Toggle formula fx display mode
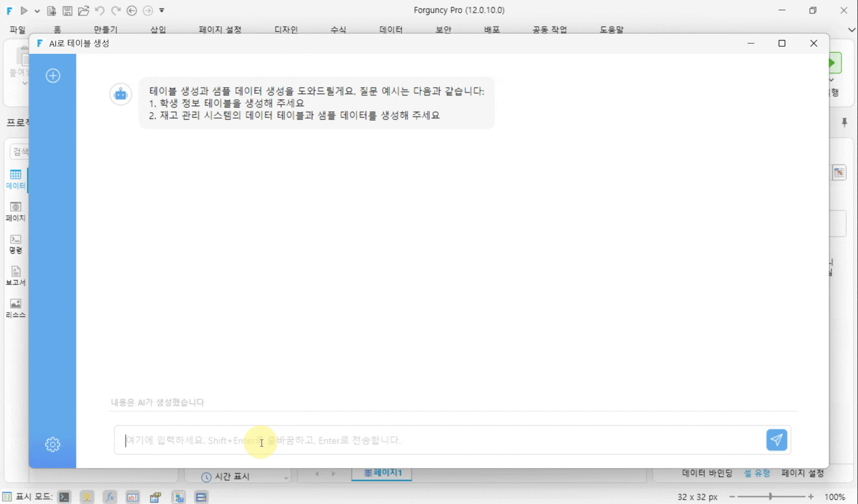This screenshot has width=858, height=504. pyautogui.click(x=110, y=497)
